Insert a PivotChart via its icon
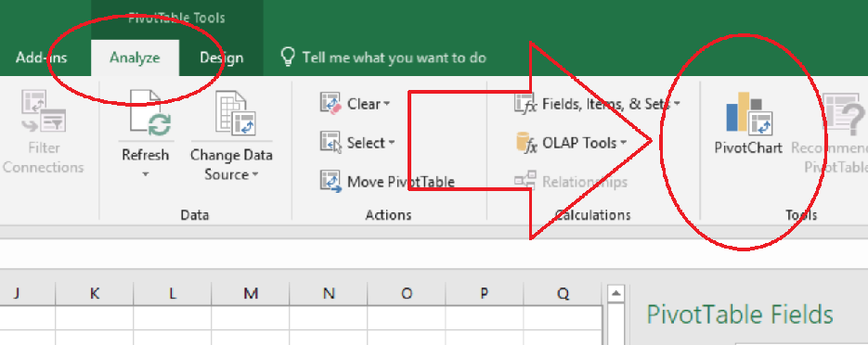The image size is (868, 345). pos(748,114)
